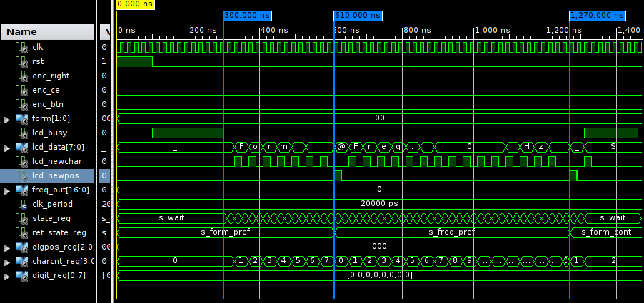The width and height of the screenshot is (644, 303).
Task: Expand the form[1:0] bus
Action: tap(7, 119)
